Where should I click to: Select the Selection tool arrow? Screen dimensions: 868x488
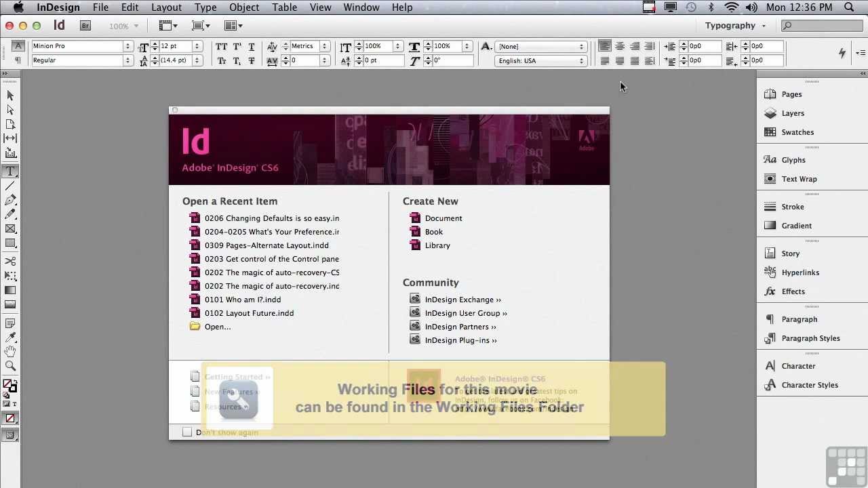10,96
